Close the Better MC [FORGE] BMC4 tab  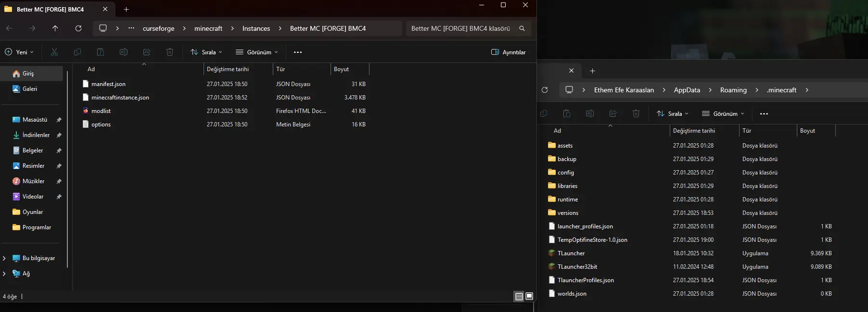(x=105, y=9)
